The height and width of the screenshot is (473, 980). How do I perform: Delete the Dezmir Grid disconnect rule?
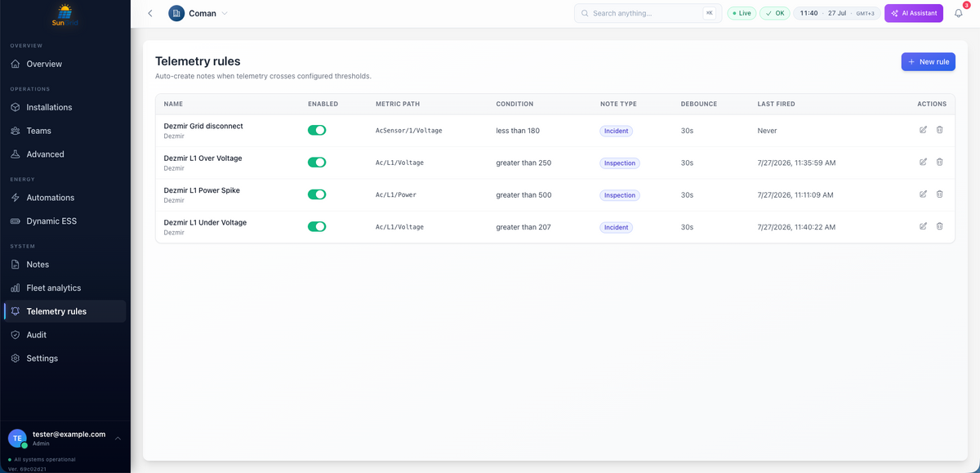pos(939,130)
